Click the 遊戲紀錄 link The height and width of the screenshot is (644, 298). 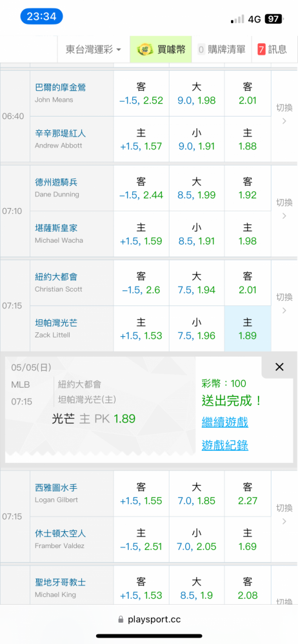[224, 445]
